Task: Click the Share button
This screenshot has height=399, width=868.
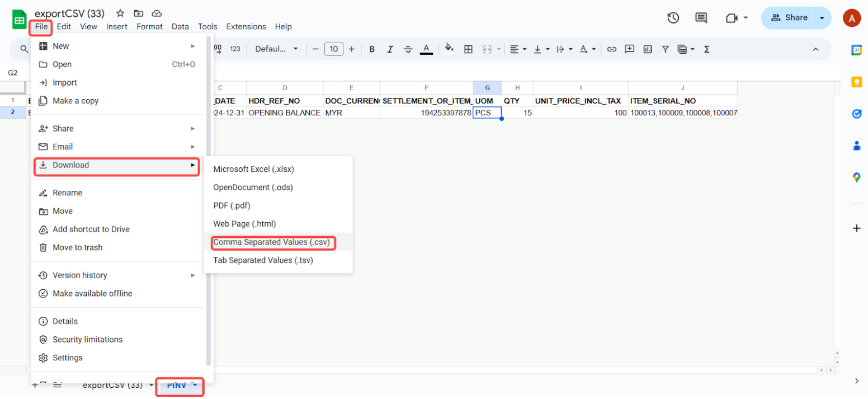Action: [790, 17]
